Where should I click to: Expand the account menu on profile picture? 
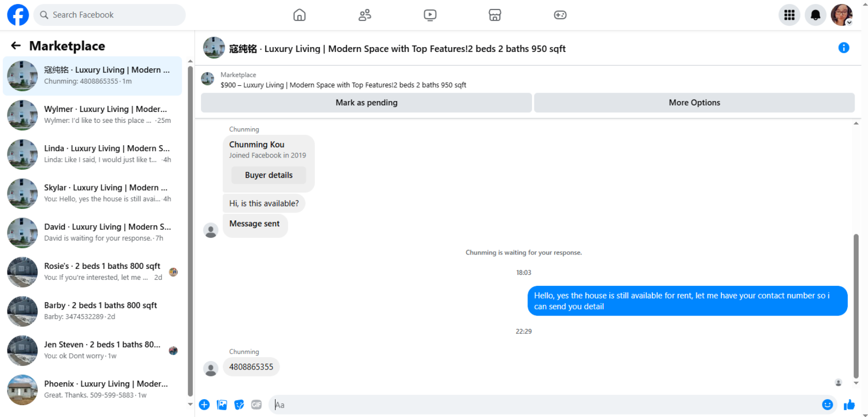tap(842, 15)
